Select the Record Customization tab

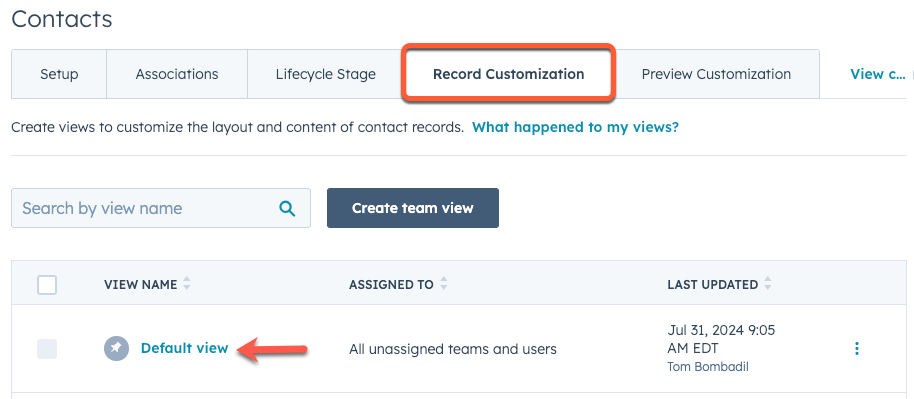(508, 74)
